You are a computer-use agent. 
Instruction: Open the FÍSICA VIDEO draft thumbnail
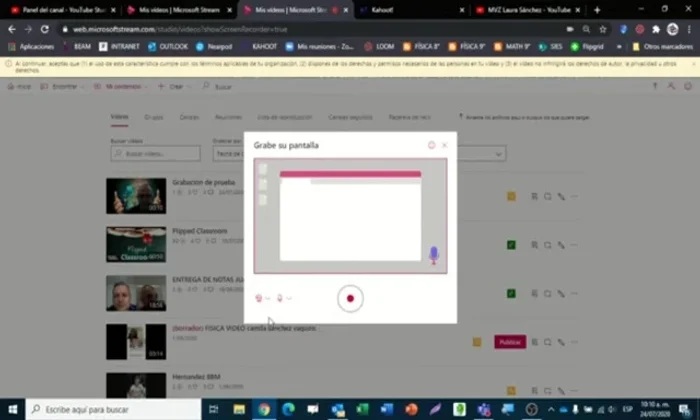136,342
